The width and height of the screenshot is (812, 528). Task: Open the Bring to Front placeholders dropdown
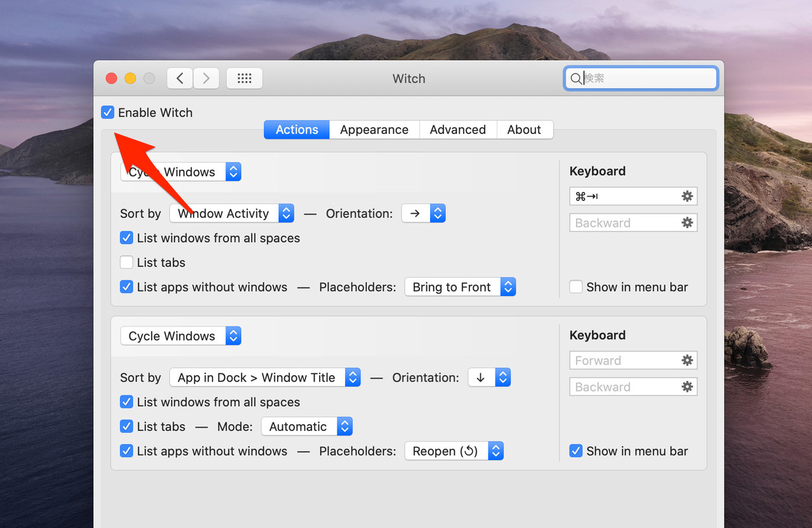[460, 287]
